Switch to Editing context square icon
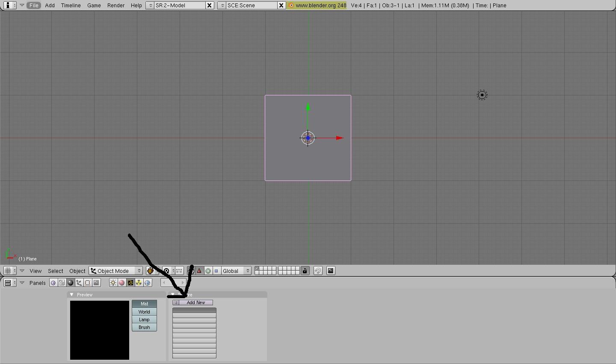The width and height of the screenshot is (616, 364). (x=88, y=283)
